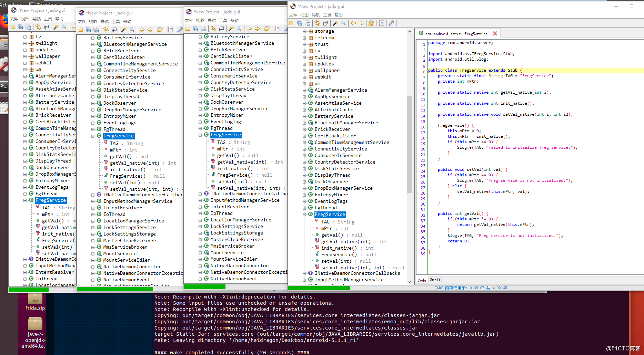This screenshot has height=355, width=644.
Task: Click Open File icon in the leftmost jadx window
Action: [12, 27]
